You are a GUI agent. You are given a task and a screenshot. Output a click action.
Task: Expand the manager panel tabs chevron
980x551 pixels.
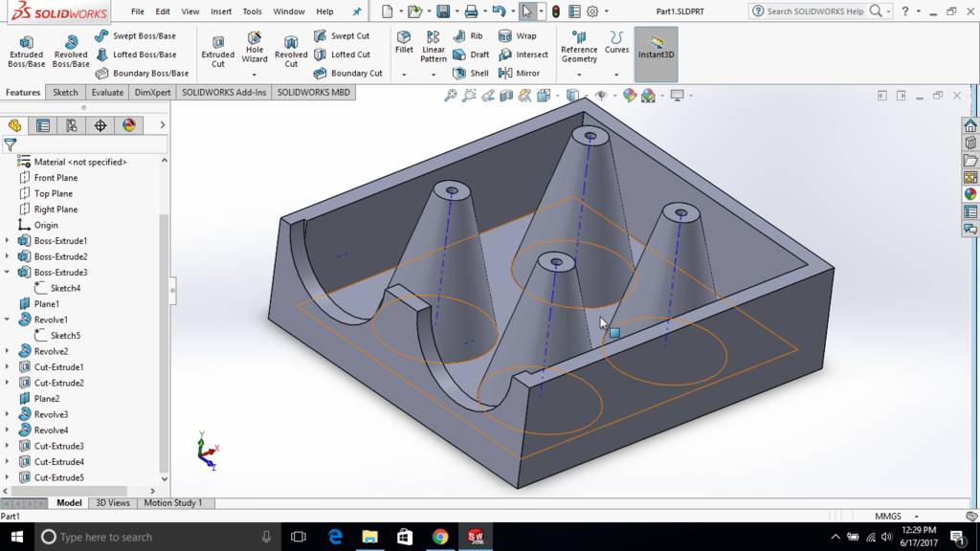[163, 125]
